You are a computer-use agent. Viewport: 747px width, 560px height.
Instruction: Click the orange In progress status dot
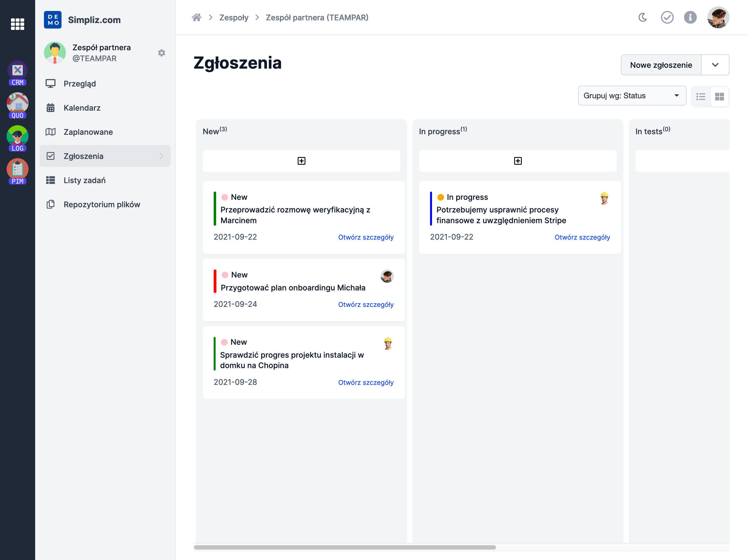[440, 197]
